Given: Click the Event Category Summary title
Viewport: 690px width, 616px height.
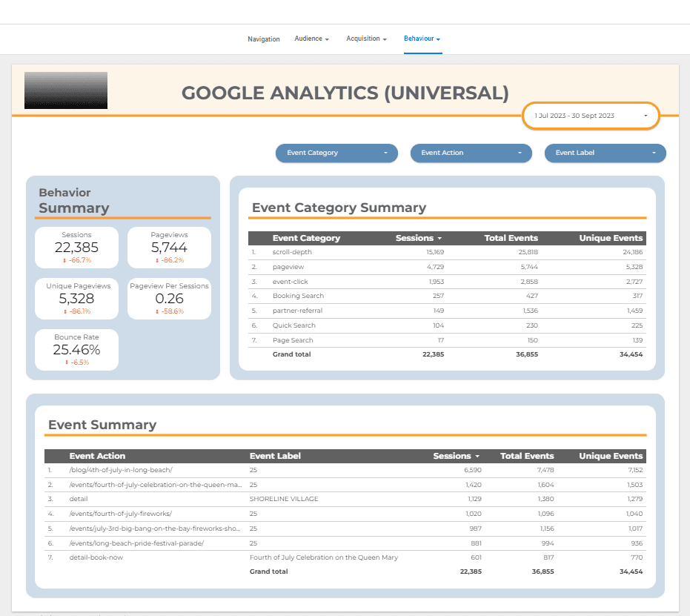Looking at the screenshot, I should coord(339,208).
